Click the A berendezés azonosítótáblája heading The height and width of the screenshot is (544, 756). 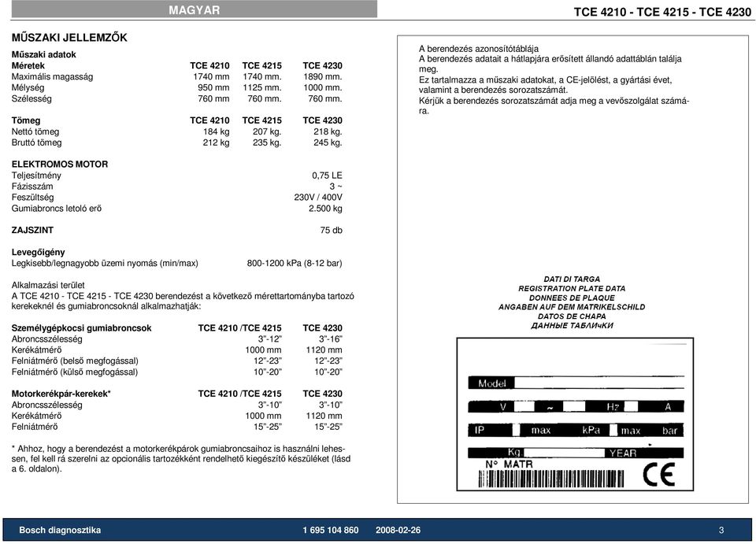(479, 49)
